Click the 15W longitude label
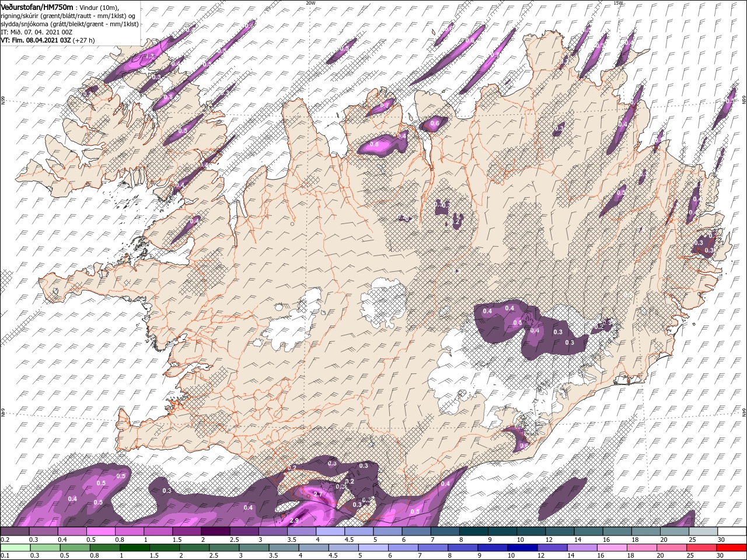The width and height of the screenshot is (747, 560). tap(618, 3)
